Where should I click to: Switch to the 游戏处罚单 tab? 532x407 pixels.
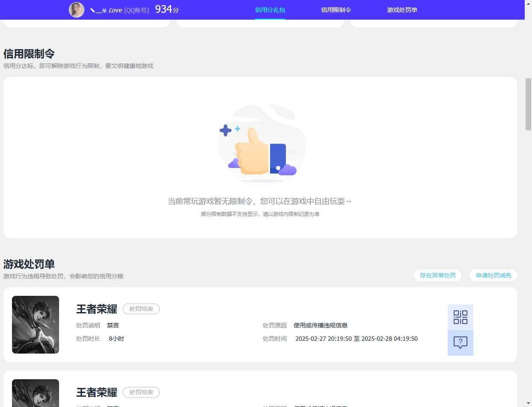[401, 9]
